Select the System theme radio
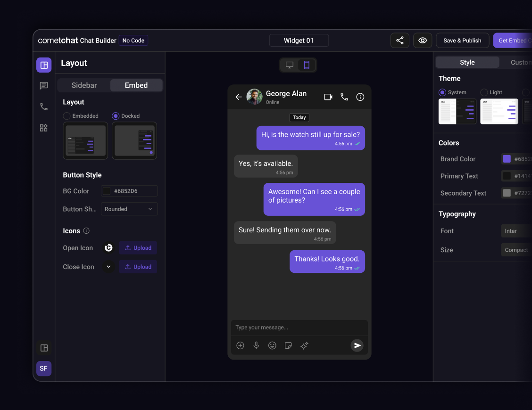Viewport: 532px width, 410px height. click(442, 92)
